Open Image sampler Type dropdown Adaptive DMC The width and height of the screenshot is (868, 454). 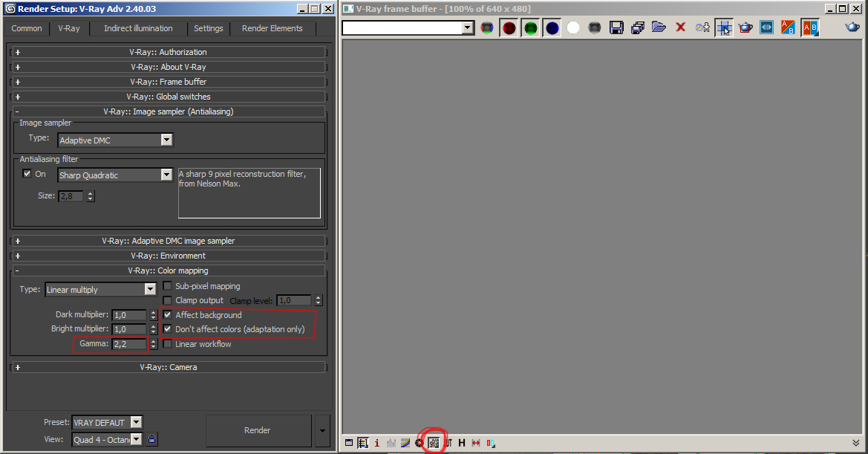coord(115,140)
